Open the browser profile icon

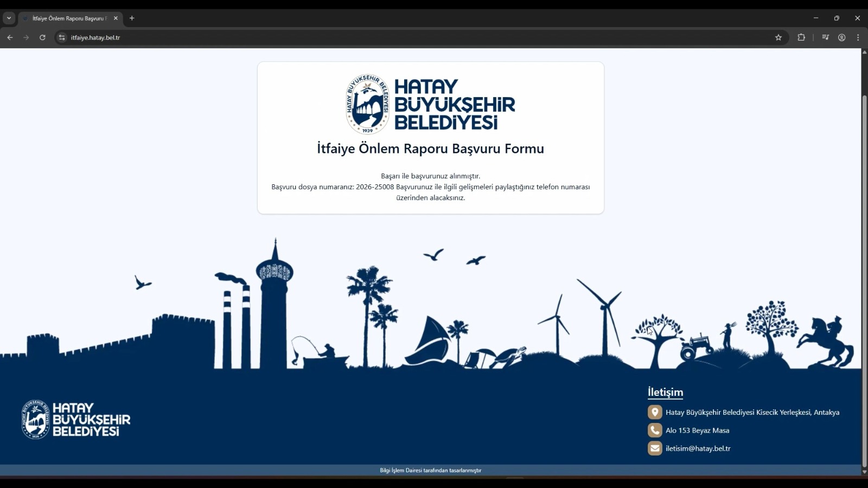pos(841,37)
